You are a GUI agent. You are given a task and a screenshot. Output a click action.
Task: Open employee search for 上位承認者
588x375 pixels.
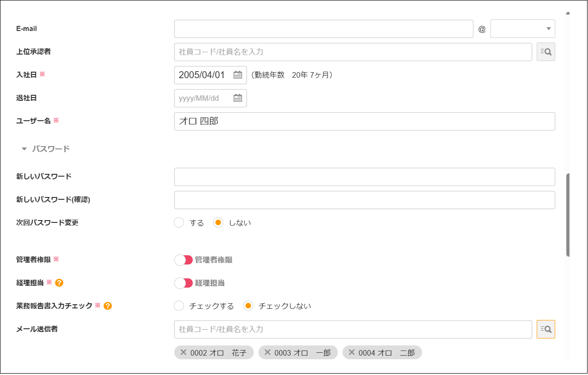click(x=545, y=52)
